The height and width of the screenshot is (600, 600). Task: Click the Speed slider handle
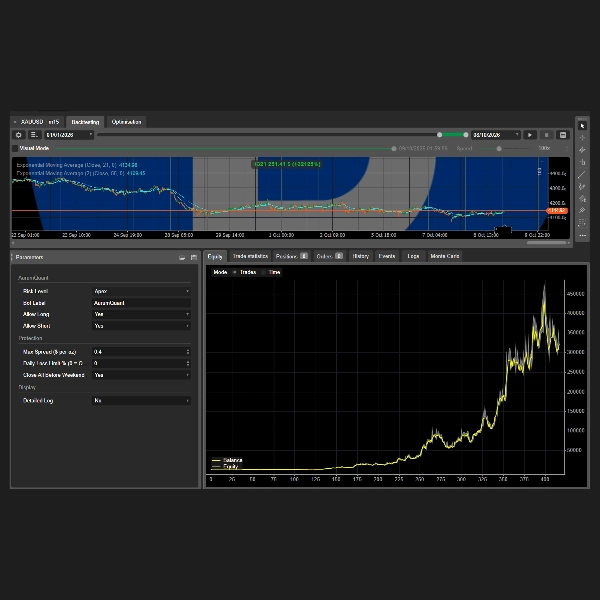tap(499, 148)
